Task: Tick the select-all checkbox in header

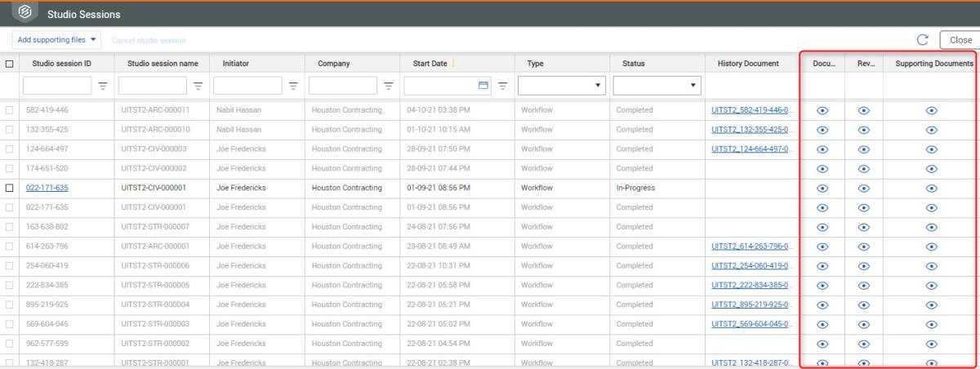Action: click(10, 64)
